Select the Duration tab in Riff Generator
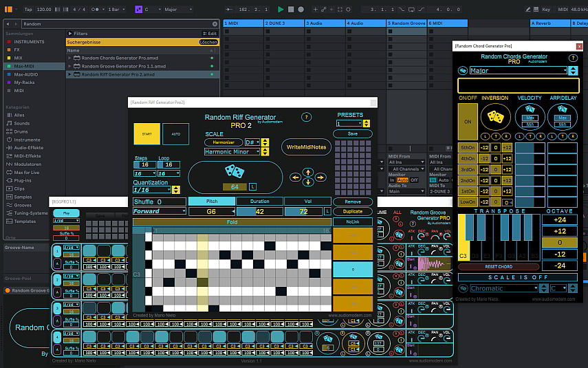The image size is (588, 368). 259,202
